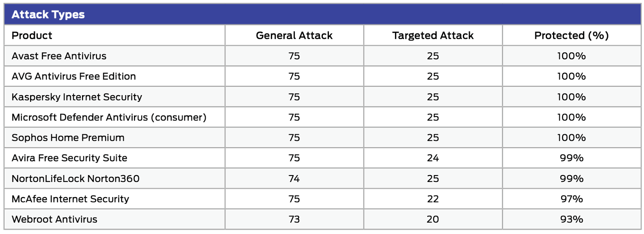Viewport: 644px width, 234px height.
Task: Select McAfee Internet Security row label
Action: click(x=70, y=199)
